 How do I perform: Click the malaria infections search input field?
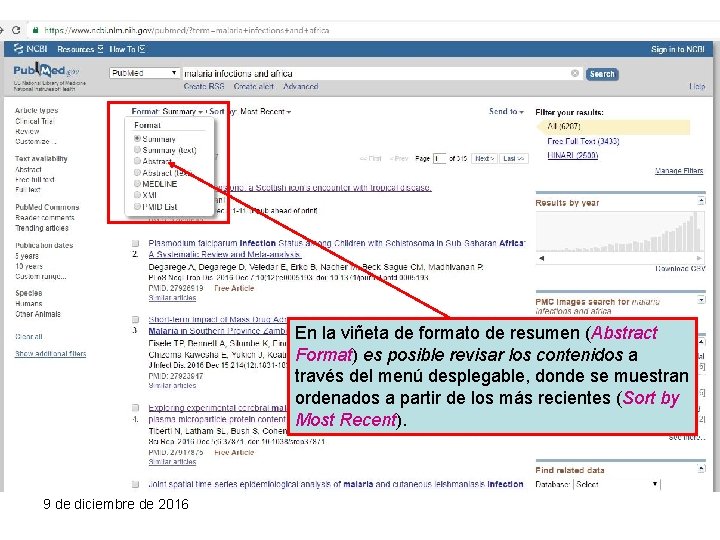click(381, 73)
